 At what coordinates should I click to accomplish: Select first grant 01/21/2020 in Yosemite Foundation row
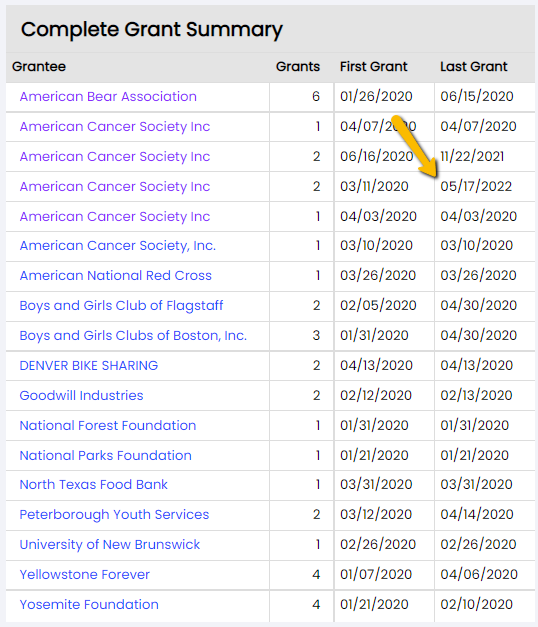click(x=374, y=605)
